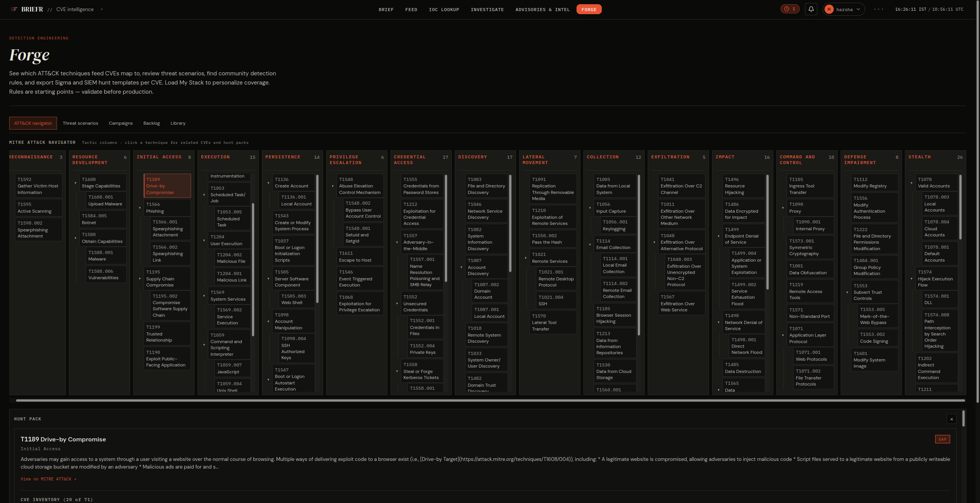Screen dimensions: 980x503
Task: Collapse the T1588 Obtain Capabilities group
Action: (x=75, y=238)
